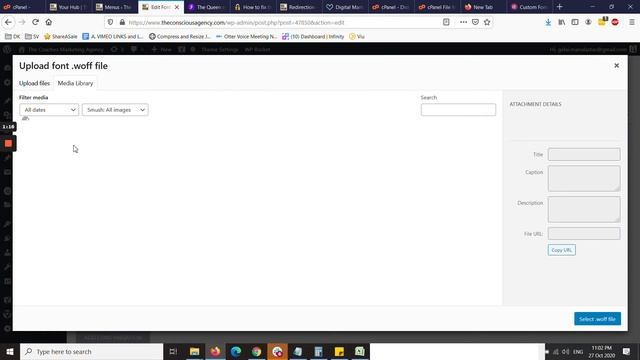Image resolution: width=640 pixels, height=360 pixels.
Task: Close the Upload font .woff file dialog
Action: pyautogui.click(x=616, y=66)
